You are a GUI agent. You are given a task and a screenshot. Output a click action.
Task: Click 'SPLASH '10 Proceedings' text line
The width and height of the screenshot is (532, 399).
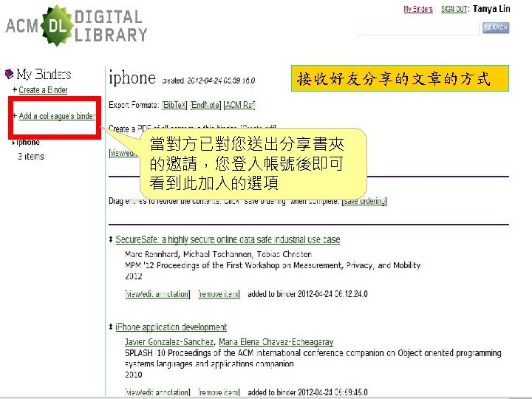(x=313, y=353)
